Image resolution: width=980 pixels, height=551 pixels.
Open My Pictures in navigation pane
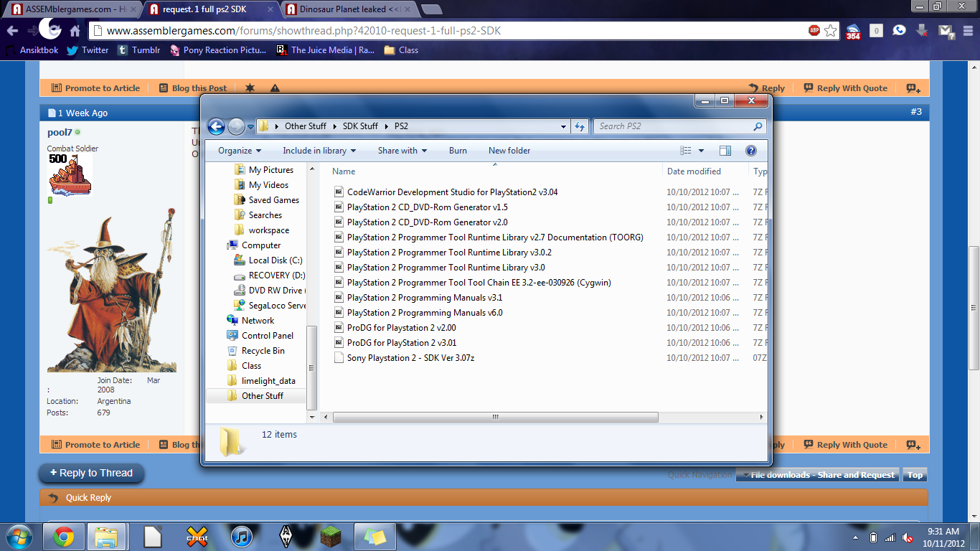point(270,170)
